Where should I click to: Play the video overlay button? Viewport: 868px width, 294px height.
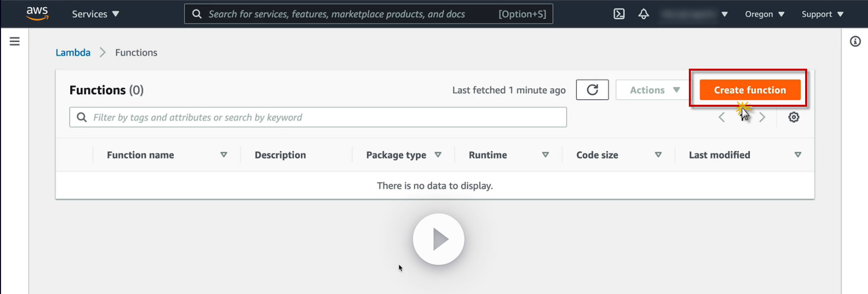[438, 239]
